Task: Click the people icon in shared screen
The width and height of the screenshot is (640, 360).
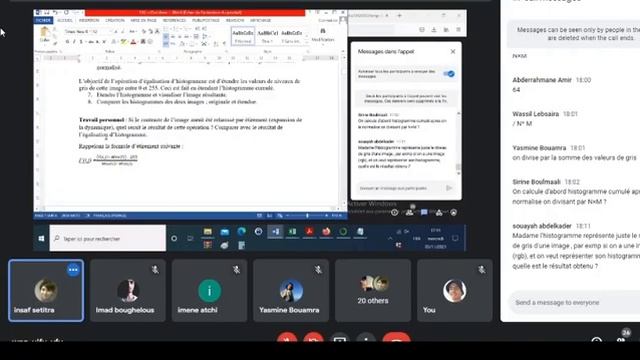Action: click(409, 212)
